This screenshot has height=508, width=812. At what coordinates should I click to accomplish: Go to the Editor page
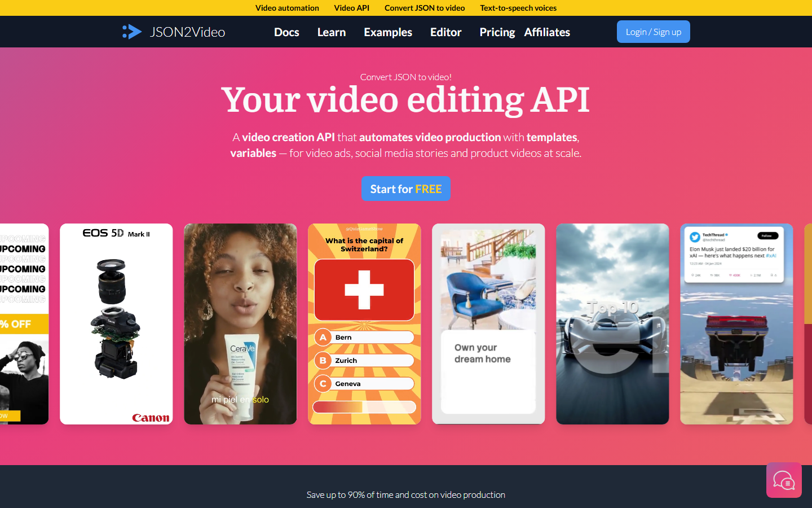[x=446, y=32]
